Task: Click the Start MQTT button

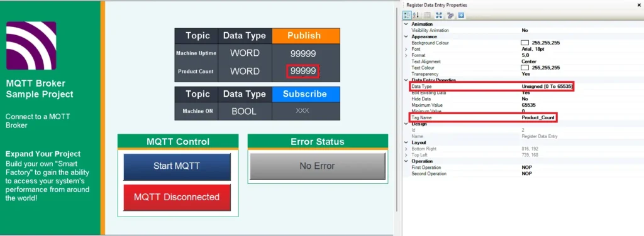Action: point(177,166)
